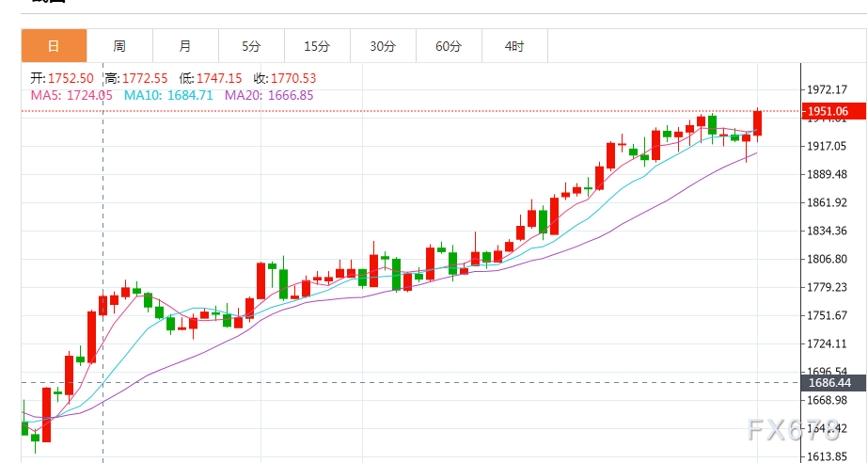Open the 15分 timeframe tab

(317, 46)
